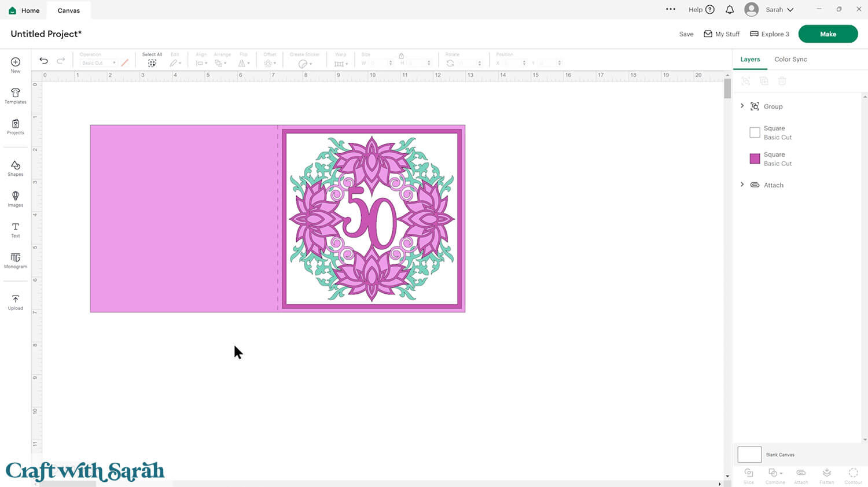
Task: Switch to the Color Sync tab
Action: coord(790,59)
